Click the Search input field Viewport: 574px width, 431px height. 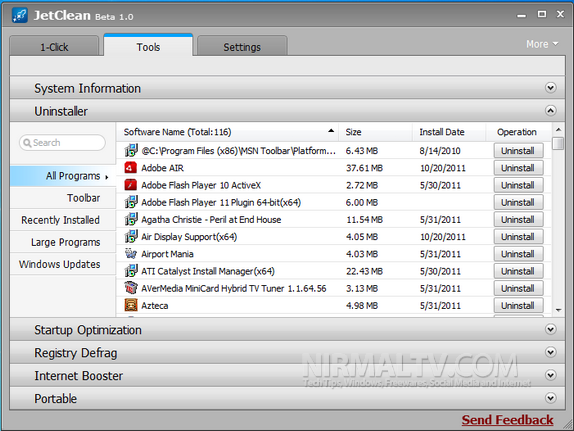coord(62,142)
